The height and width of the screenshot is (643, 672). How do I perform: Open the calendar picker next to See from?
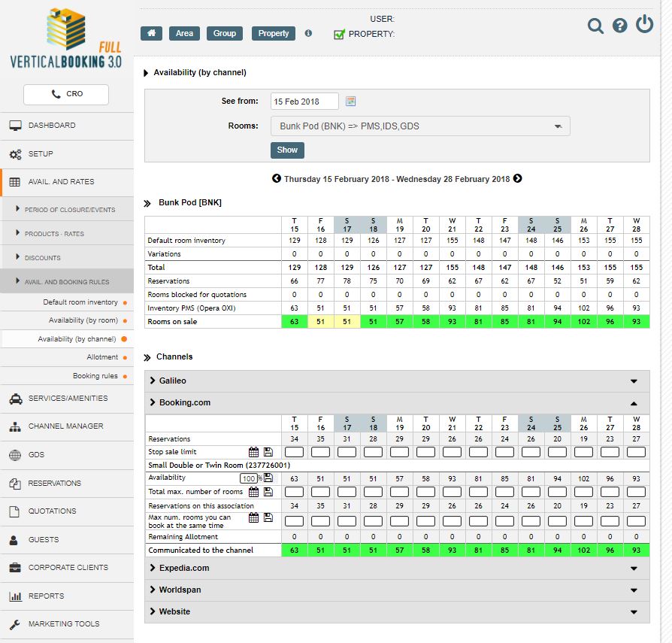350,102
